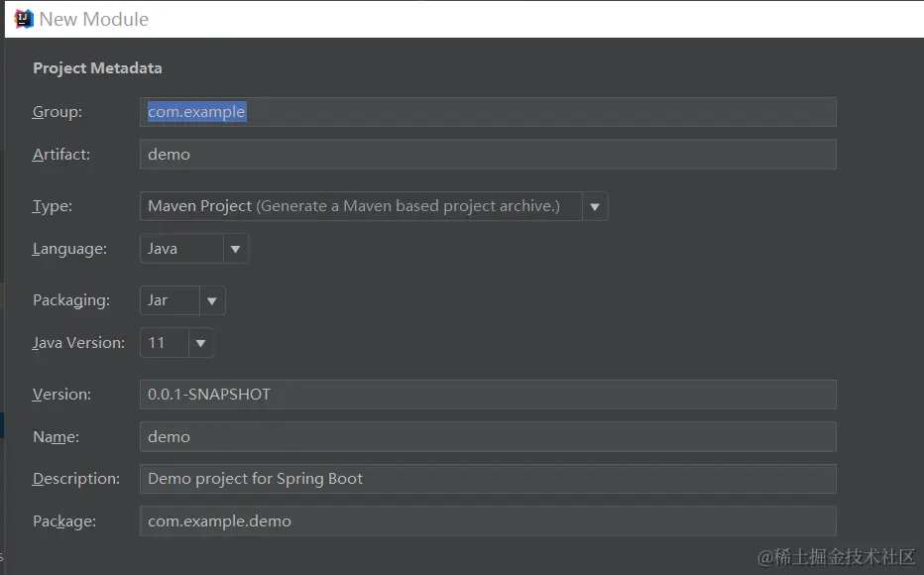The image size is (924, 575).
Task: Select the Name input field
Action: click(x=488, y=437)
